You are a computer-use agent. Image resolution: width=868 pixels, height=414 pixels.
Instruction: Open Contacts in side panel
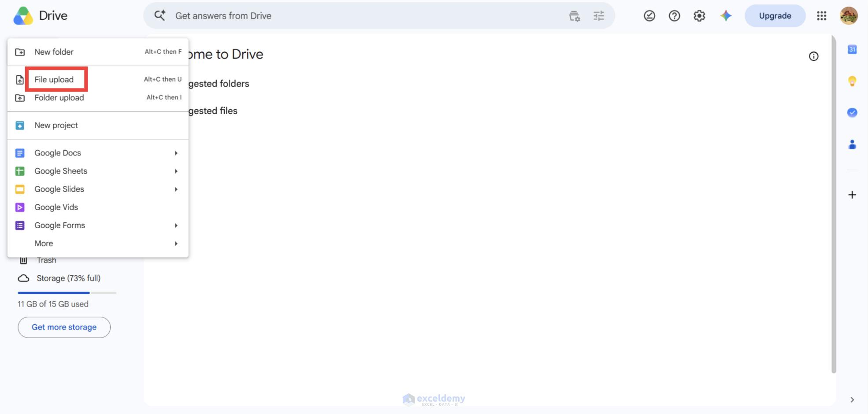point(852,144)
